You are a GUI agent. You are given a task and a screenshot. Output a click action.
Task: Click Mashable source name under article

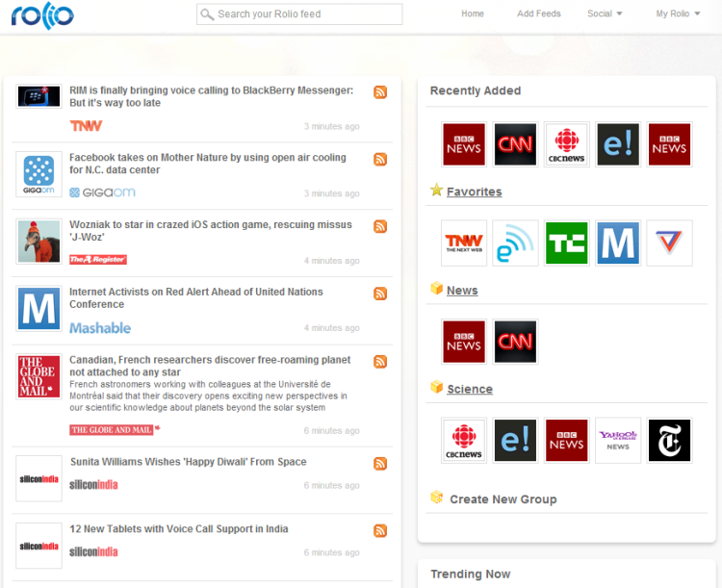[100, 328]
